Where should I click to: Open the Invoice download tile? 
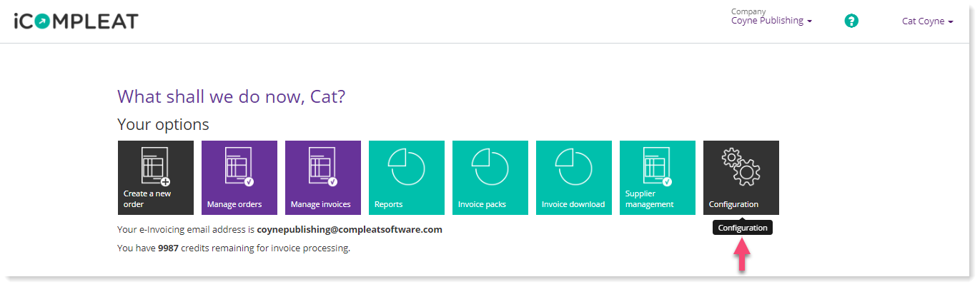coord(574,178)
